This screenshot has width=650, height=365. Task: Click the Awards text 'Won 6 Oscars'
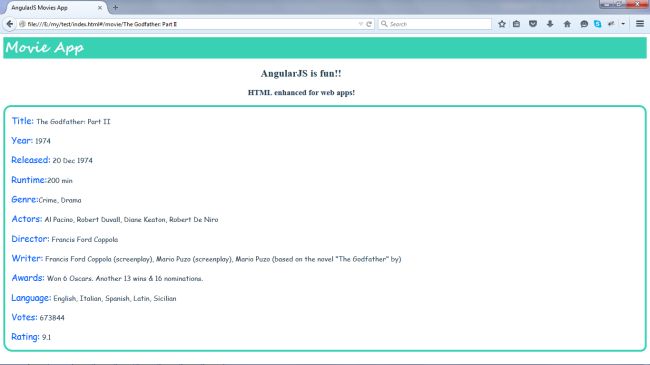125,278
